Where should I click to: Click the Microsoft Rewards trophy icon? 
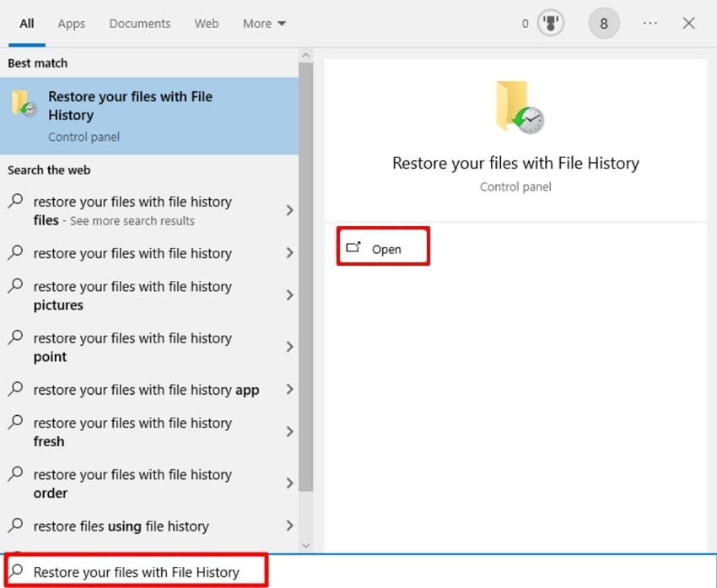550,23
